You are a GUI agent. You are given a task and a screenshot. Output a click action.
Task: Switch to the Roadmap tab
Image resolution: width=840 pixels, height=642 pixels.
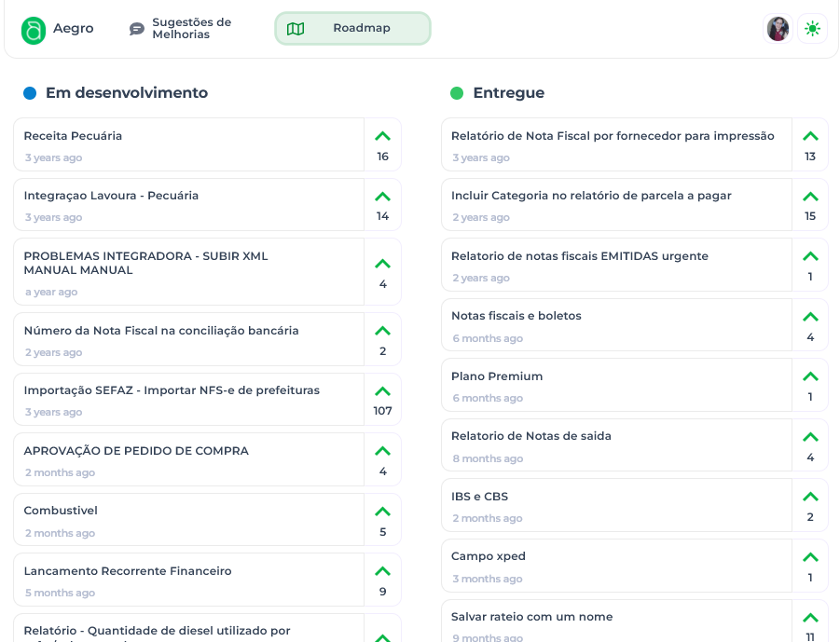tap(352, 29)
